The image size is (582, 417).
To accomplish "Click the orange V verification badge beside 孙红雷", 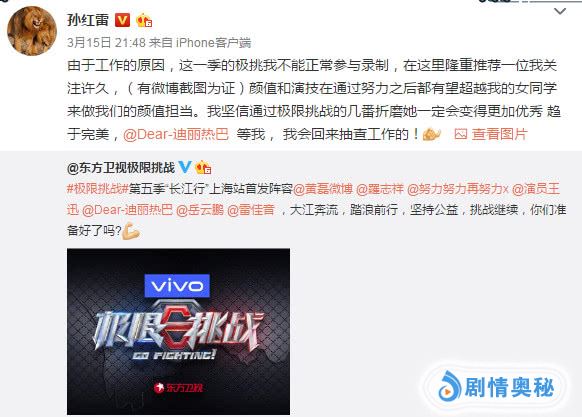I will pos(122,20).
